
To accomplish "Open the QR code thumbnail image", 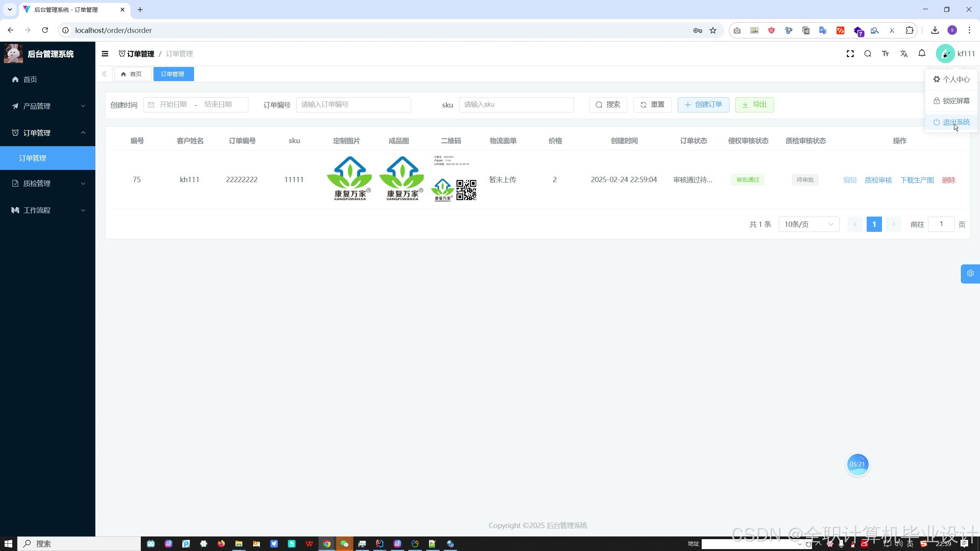I will click(454, 179).
